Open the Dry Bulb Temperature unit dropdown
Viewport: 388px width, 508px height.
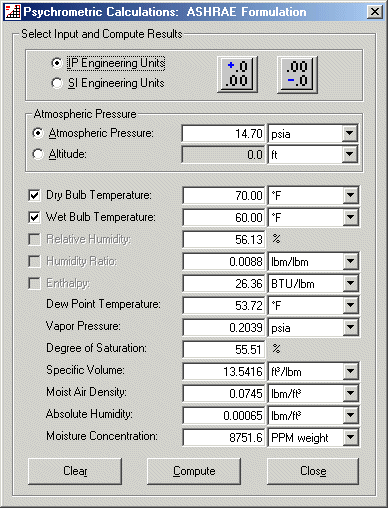pyautogui.click(x=350, y=195)
